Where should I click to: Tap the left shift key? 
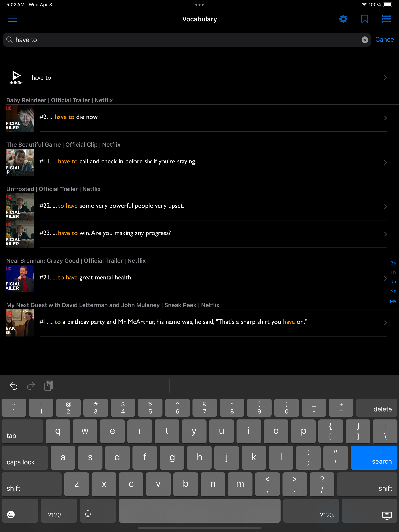tap(32, 484)
